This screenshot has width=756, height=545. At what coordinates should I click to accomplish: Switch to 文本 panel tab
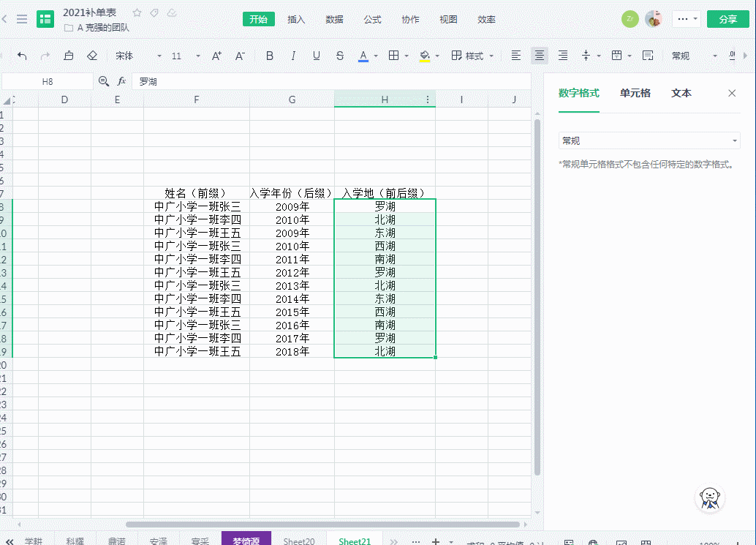(681, 93)
